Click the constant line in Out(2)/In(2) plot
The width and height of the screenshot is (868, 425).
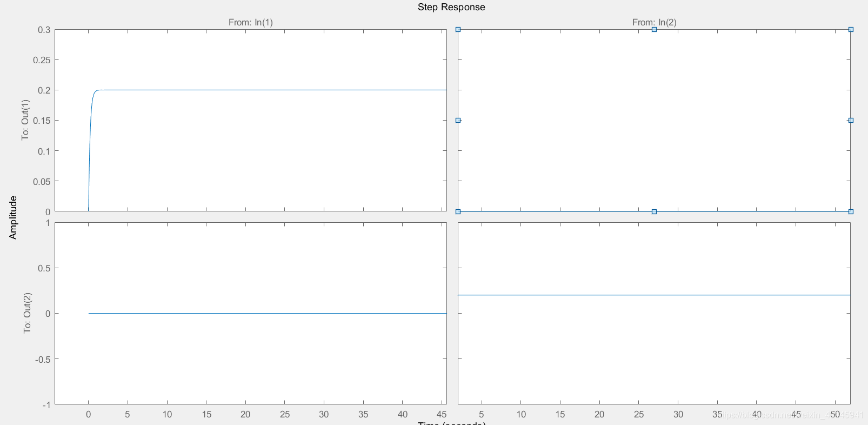(x=654, y=295)
